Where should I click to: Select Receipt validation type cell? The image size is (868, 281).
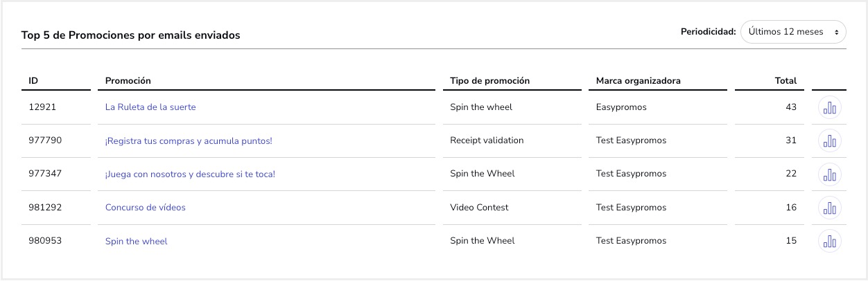click(487, 140)
